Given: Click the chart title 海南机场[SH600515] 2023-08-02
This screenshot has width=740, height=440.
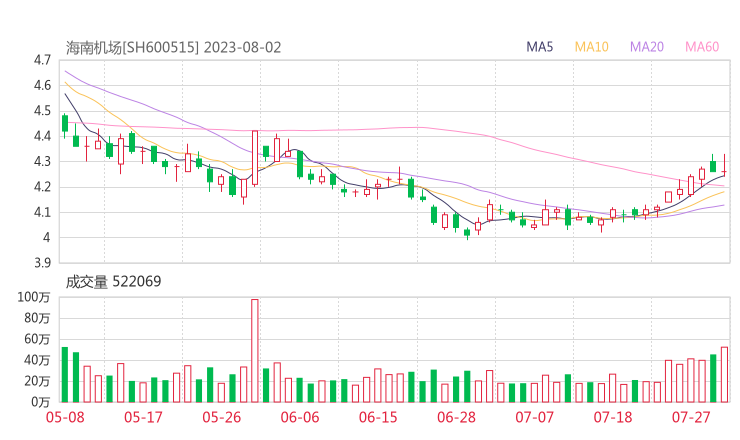Looking at the screenshot, I should [x=173, y=48].
